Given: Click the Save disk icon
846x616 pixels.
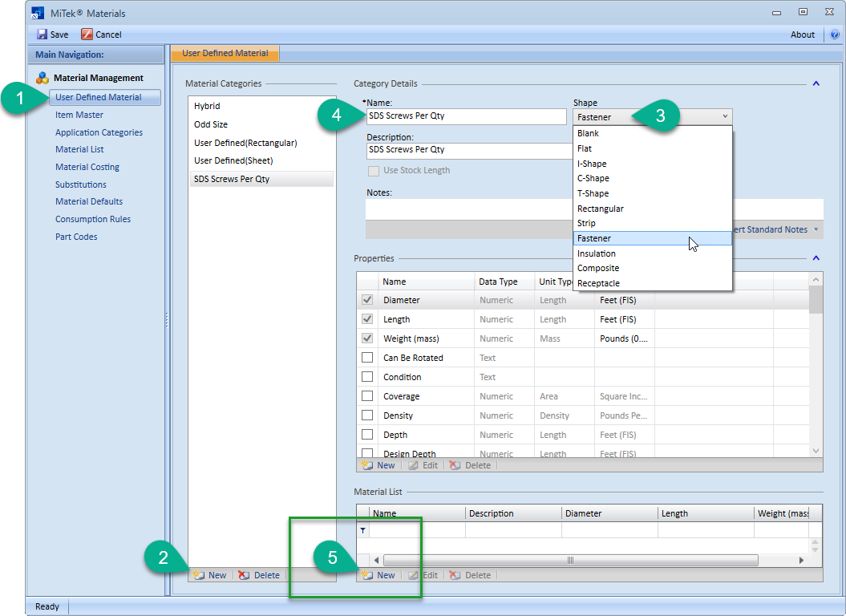Looking at the screenshot, I should (x=42, y=34).
